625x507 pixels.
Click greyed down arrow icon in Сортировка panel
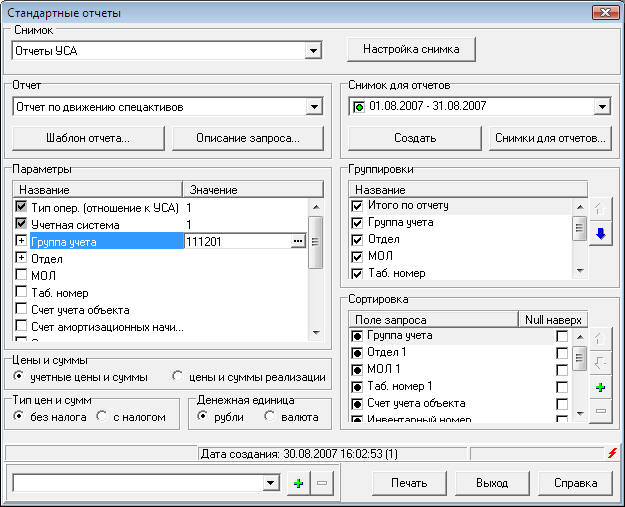(x=601, y=363)
